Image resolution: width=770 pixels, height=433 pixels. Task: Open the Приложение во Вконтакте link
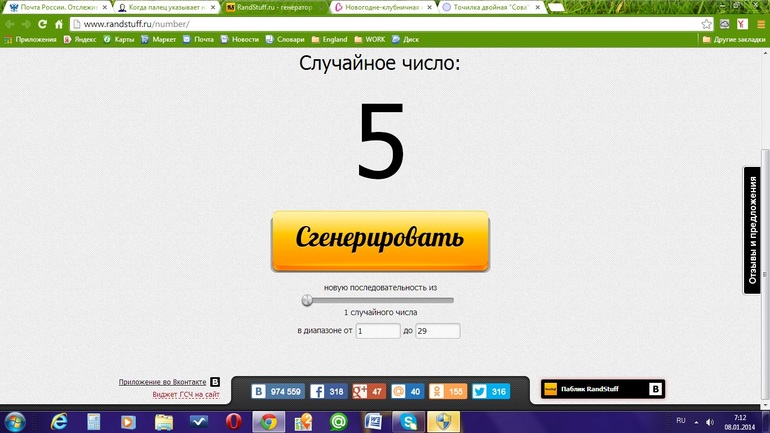pos(162,382)
